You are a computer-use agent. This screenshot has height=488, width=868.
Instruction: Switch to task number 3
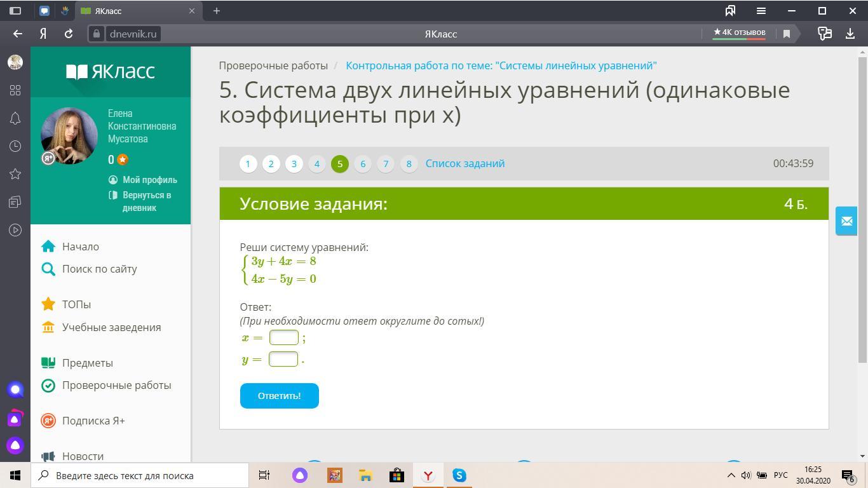tap(294, 164)
